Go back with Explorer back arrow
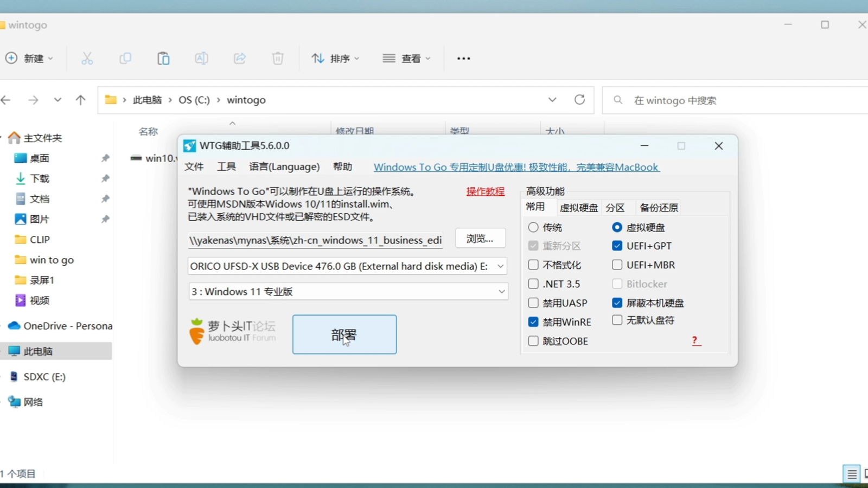The width and height of the screenshot is (868, 488). [6, 100]
